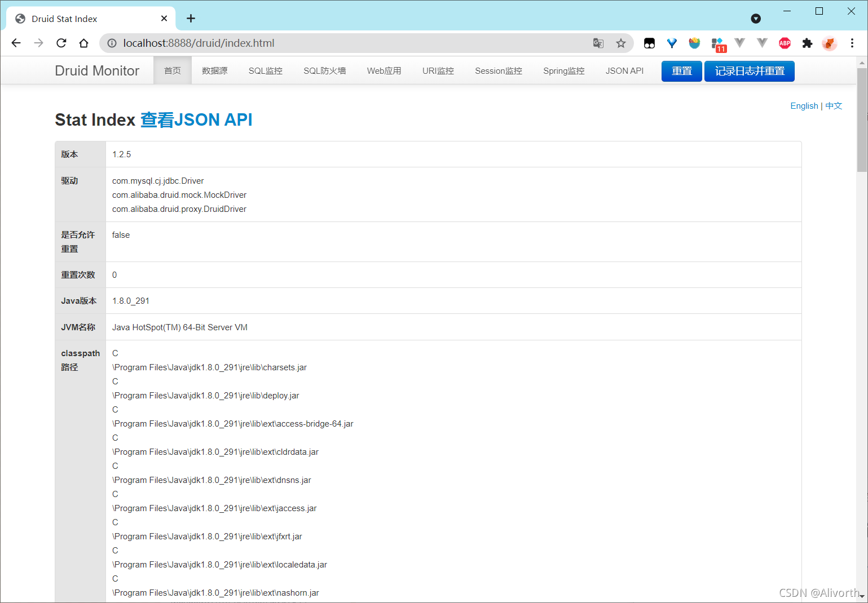Click the classpath路径 row label
This screenshot has height=603, width=868.
80,360
